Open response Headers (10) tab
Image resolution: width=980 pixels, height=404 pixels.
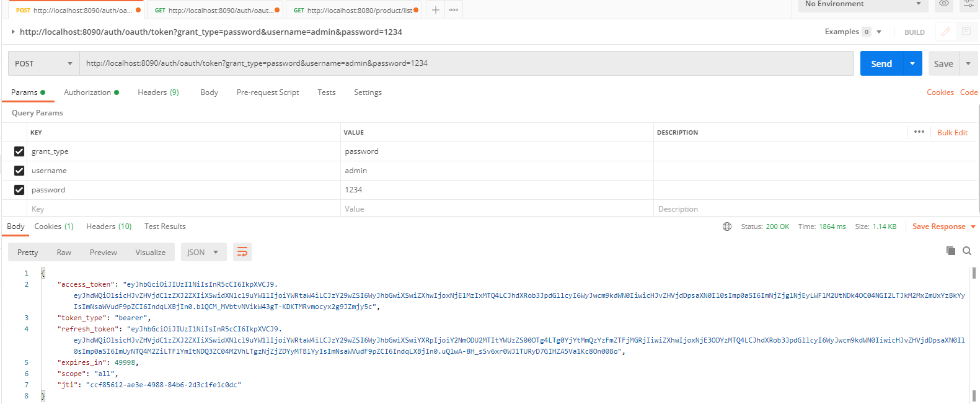pos(109,227)
